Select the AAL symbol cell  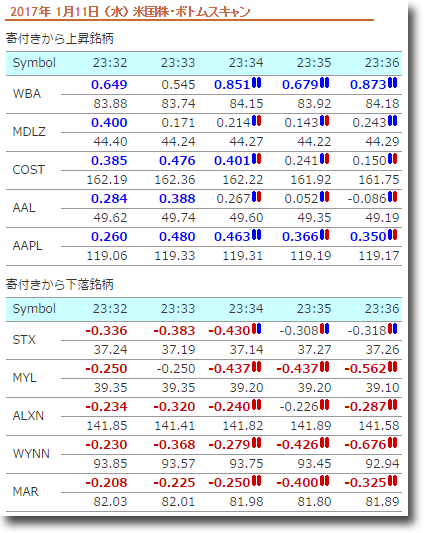click(24, 208)
